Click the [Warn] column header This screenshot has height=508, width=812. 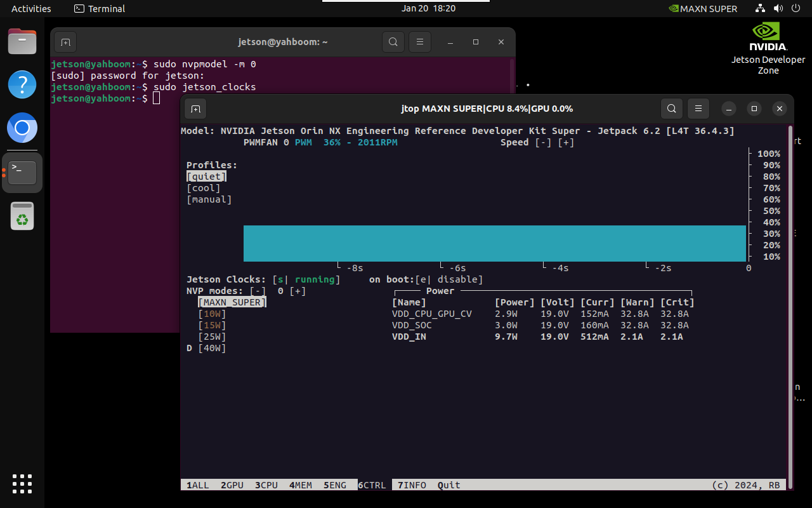[x=638, y=302]
